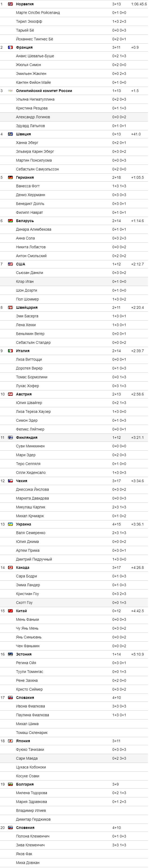Click the Olympic rings icon
Screen dimensions: 149x868
point(10,91)
